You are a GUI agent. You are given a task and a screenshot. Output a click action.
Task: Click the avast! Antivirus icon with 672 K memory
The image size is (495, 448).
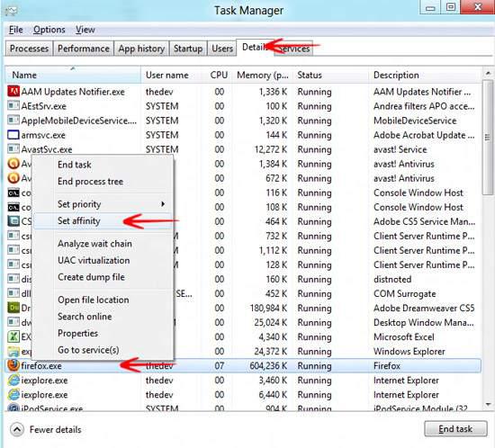tap(13, 178)
